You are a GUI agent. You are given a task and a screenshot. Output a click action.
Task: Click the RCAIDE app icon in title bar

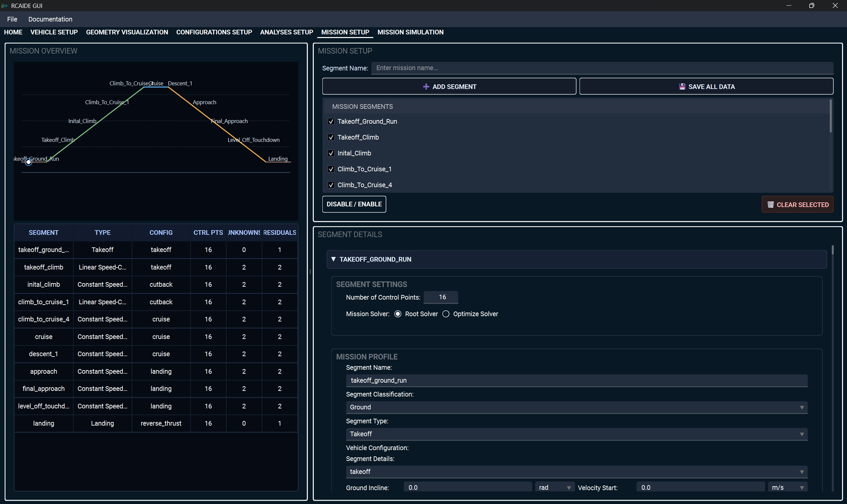click(4, 6)
